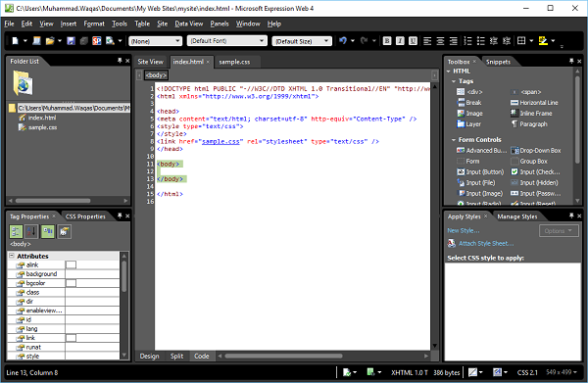Viewport: 588px width, 383px height.
Task: Save the current file
Action: [71, 41]
